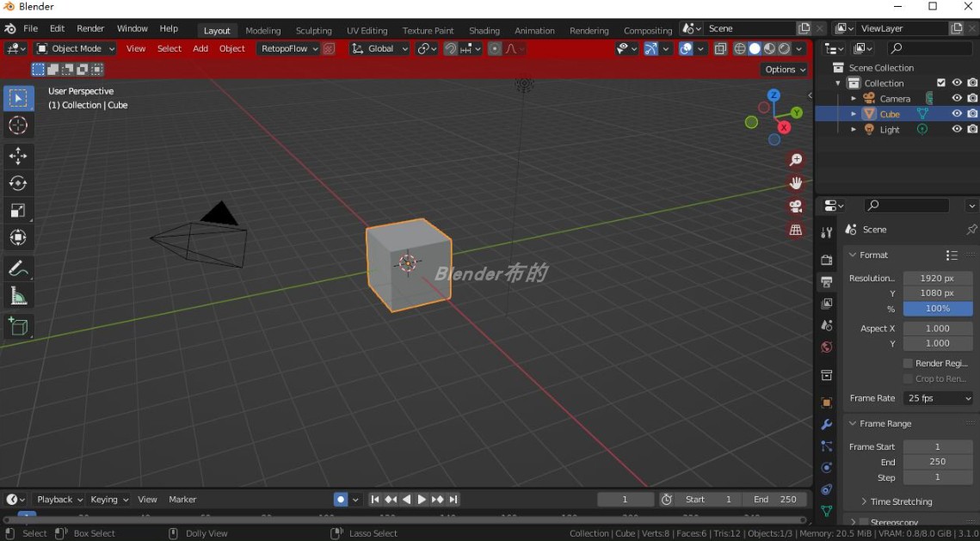Click the RetopoFlow icon beside dropdown
980x541 pixels.
[329, 49]
